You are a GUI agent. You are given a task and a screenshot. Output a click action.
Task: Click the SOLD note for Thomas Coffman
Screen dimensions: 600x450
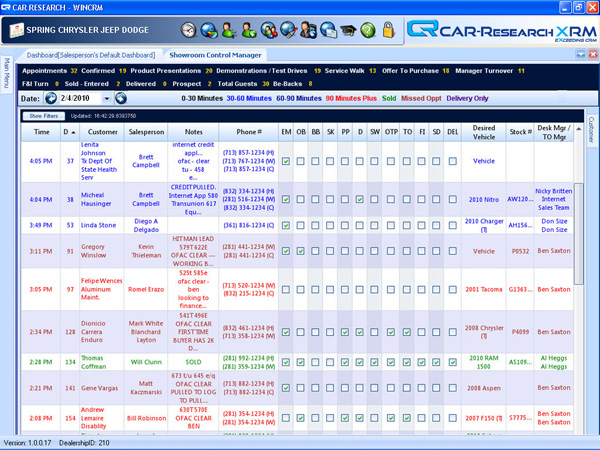(193, 362)
